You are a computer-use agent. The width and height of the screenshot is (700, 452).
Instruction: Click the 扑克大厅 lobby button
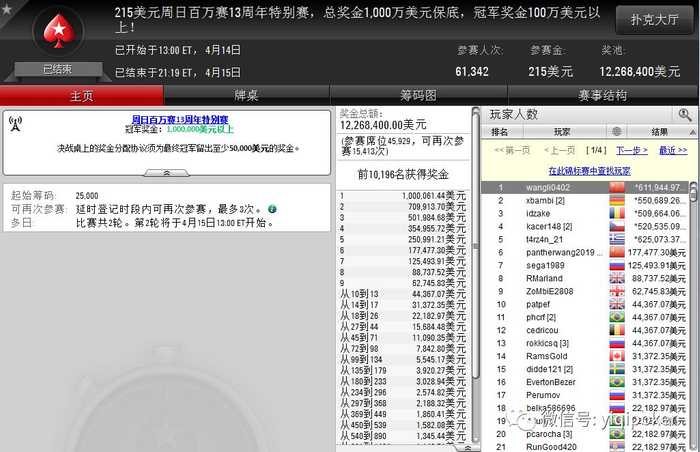[x=654, y=20]
